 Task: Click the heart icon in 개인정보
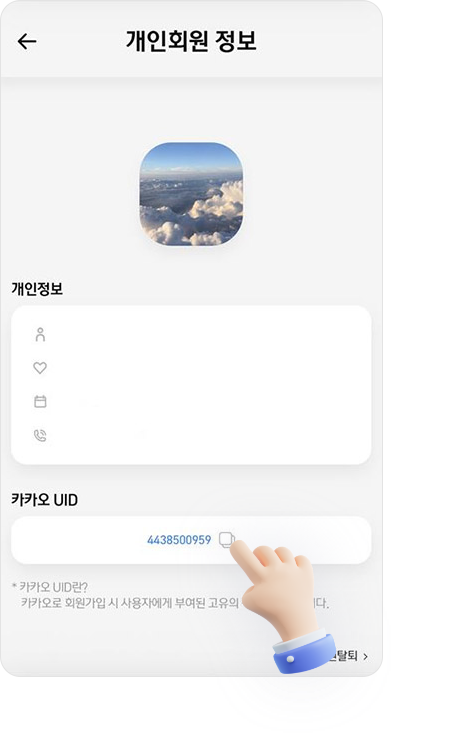tap(40, 368)
